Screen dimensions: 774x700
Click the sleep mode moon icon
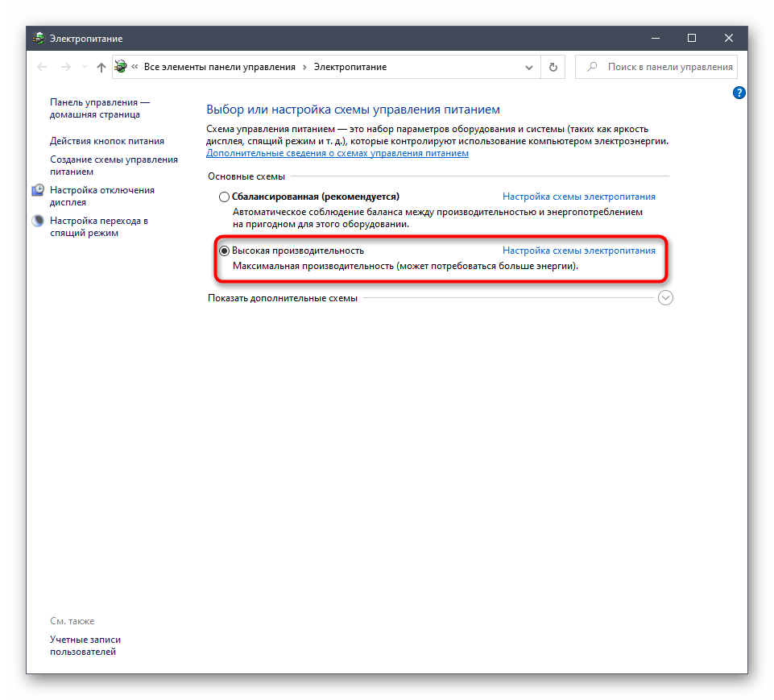39,221
